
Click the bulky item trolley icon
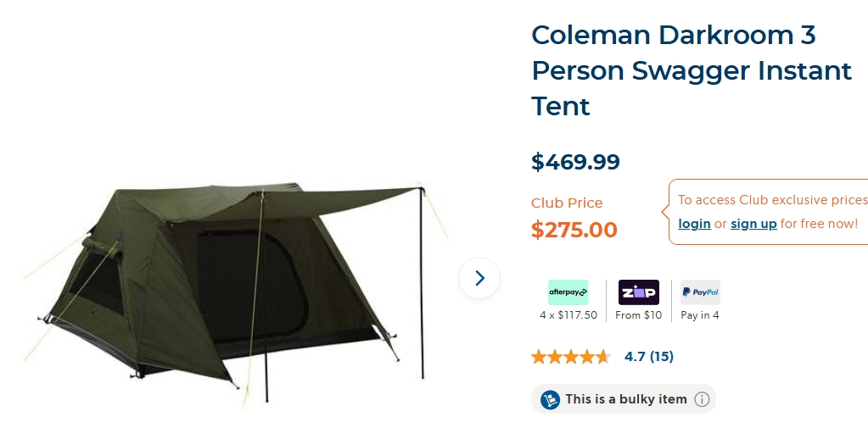[x=550, y=399]
